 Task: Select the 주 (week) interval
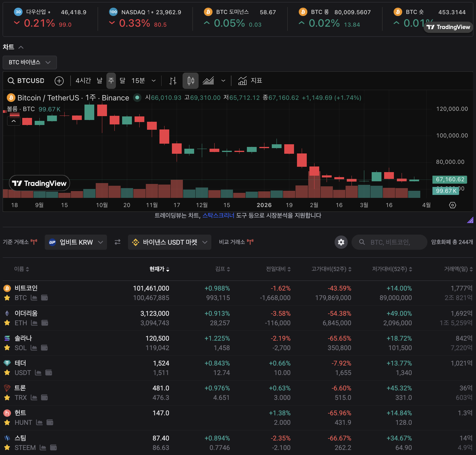pos(111,81)
